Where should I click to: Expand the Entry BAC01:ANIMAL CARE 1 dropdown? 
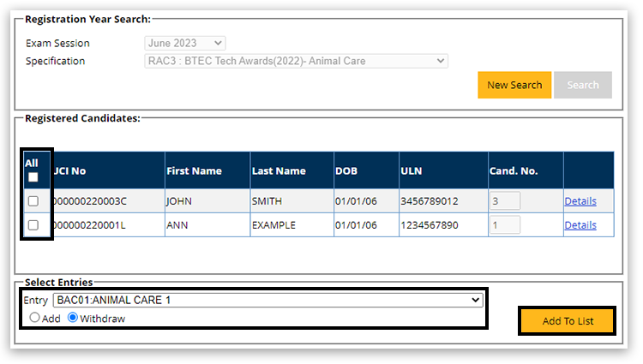coord(267,300)
